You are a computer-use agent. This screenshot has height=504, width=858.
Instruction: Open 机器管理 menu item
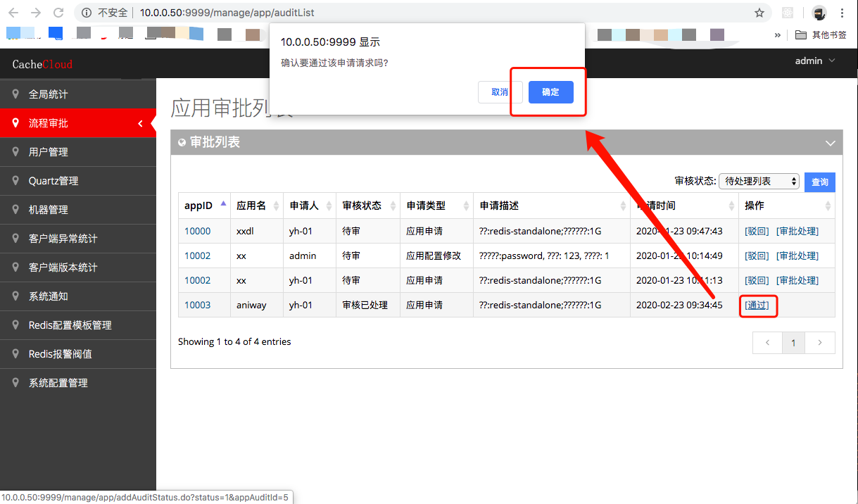(78, 209)
